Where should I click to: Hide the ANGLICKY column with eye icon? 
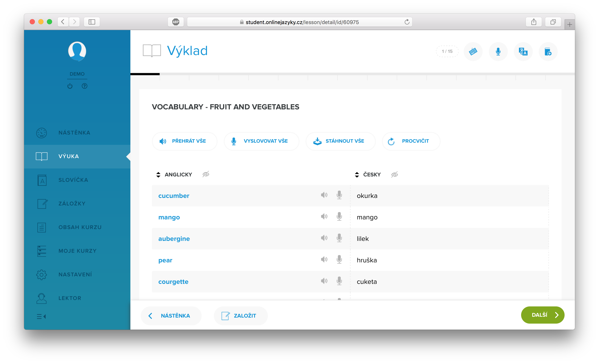pyautogui.click(x=206, y=174)
